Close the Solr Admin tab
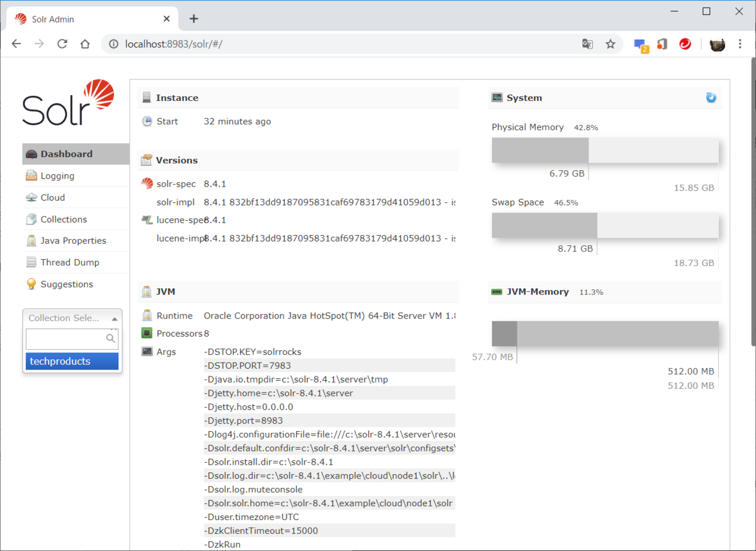The height and width of the screenshot is (551, 756). click(166, 19)
